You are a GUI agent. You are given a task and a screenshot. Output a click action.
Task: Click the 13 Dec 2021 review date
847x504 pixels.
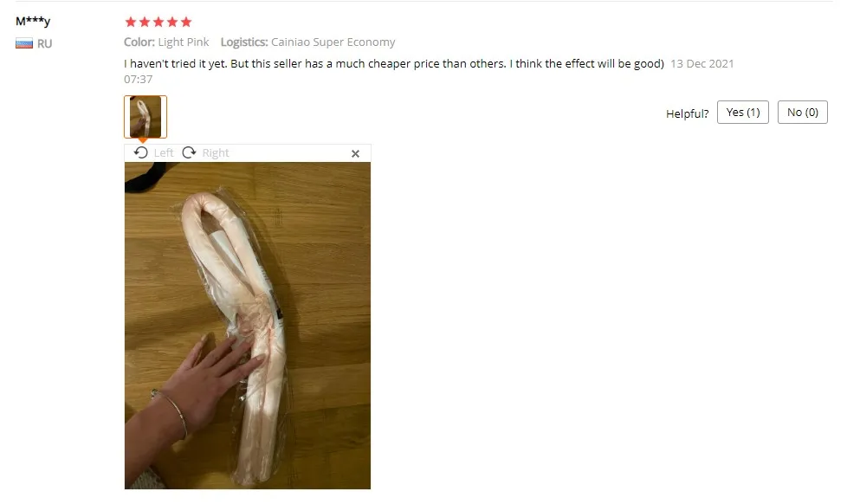click(x=702, y=64)
